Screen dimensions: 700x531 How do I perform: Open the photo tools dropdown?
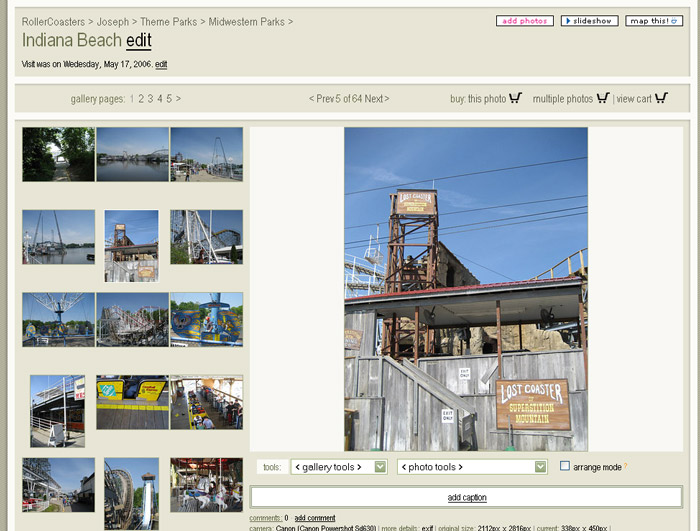(x=472, y=467)
